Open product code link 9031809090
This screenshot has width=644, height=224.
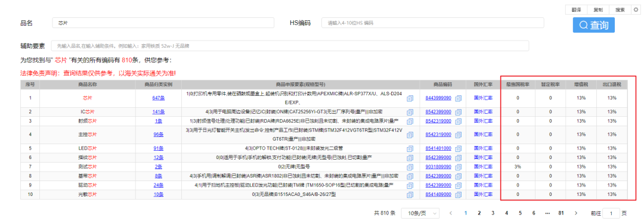[x=438, y=167]
